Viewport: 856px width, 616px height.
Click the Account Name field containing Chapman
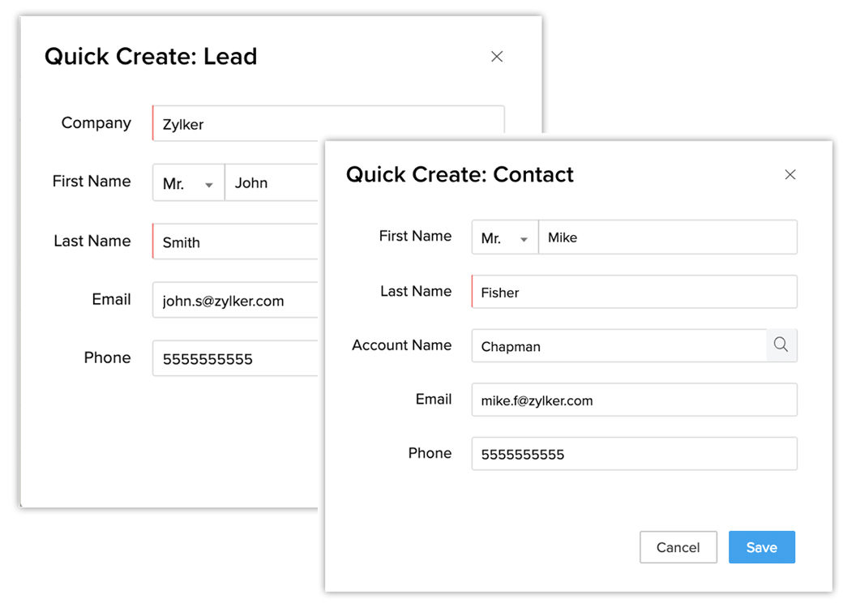click(618, 346)
